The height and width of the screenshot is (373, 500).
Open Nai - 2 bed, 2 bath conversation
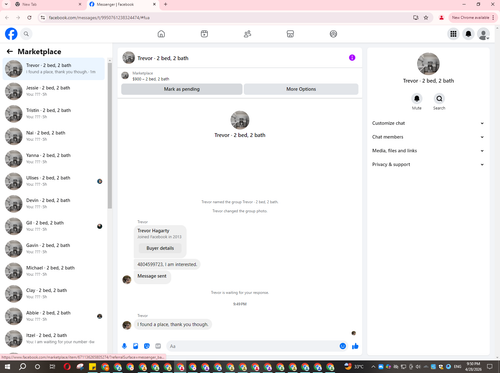(x=54, y=136)
